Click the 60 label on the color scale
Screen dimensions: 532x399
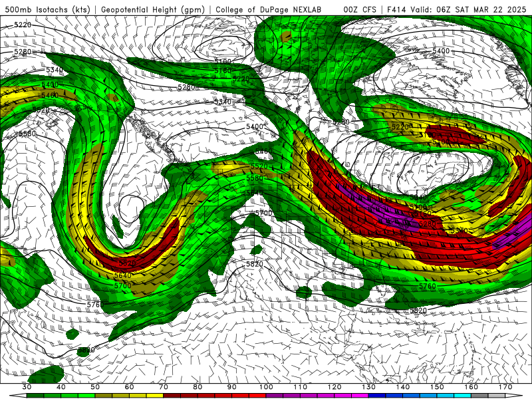point(129,387)
